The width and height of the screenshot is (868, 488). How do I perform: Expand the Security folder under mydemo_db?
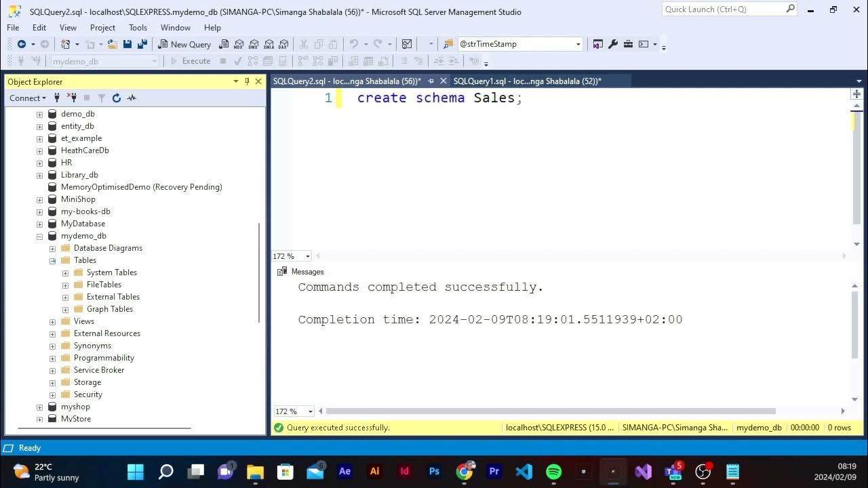(52, 394)
